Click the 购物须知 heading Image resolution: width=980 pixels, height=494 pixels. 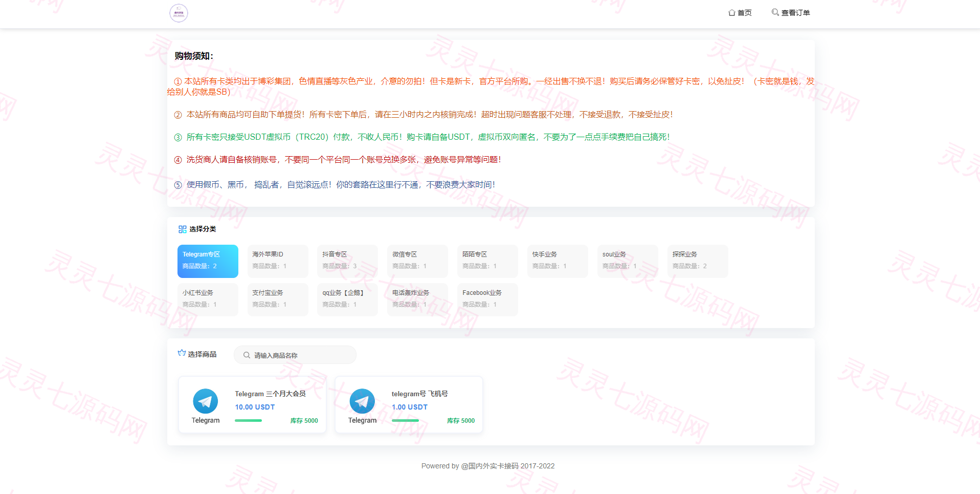point(194,56)
